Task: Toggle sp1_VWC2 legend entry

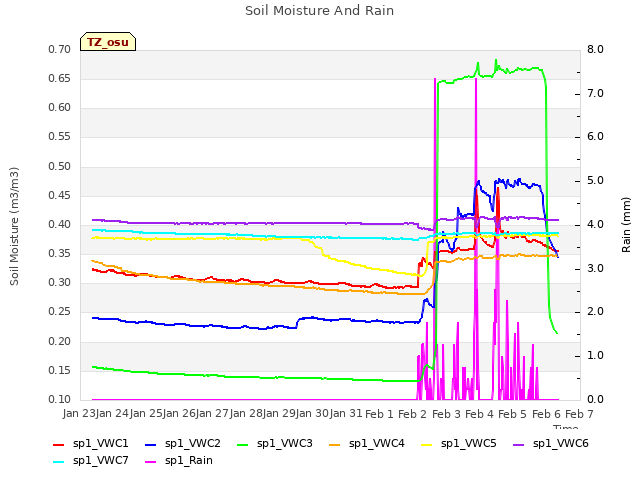Action: tap(183, 444)
